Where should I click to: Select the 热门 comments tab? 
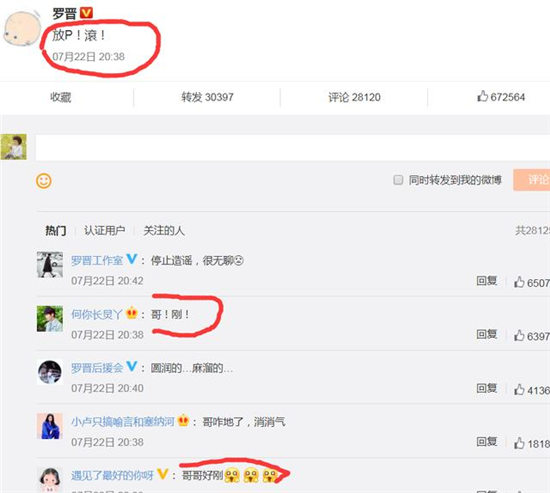point(55,231)
